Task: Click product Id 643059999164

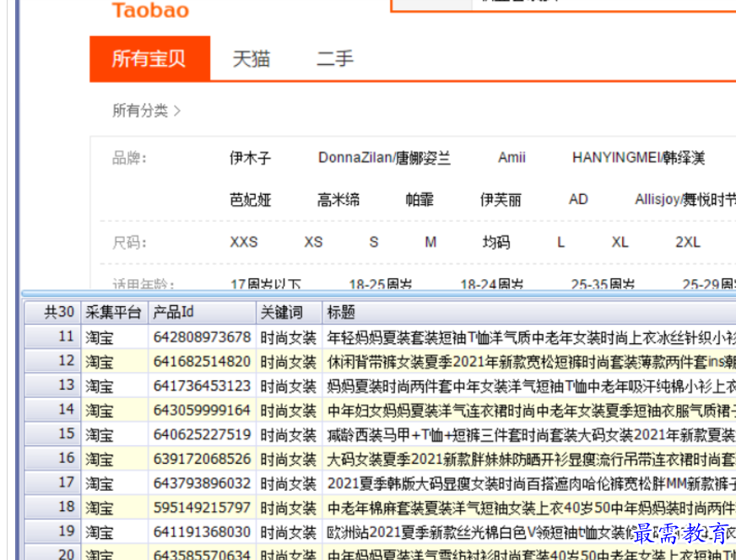Action: pyautogui.click(x=203, y=411)
